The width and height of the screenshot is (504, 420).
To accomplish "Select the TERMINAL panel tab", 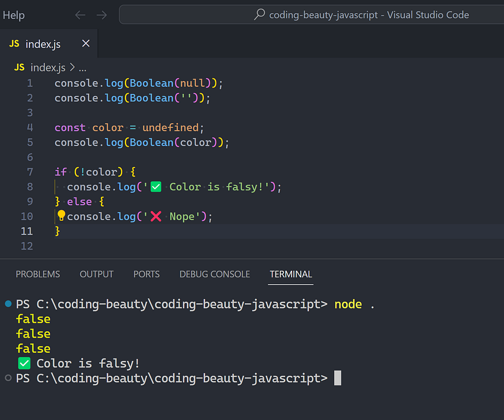I will 290,274.
